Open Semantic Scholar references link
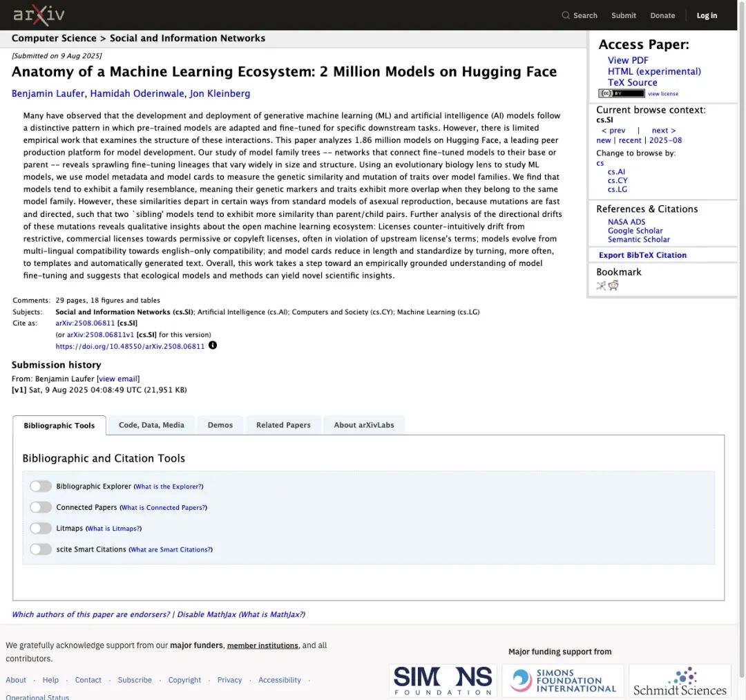The image size is (746, 700). [638, 239]
